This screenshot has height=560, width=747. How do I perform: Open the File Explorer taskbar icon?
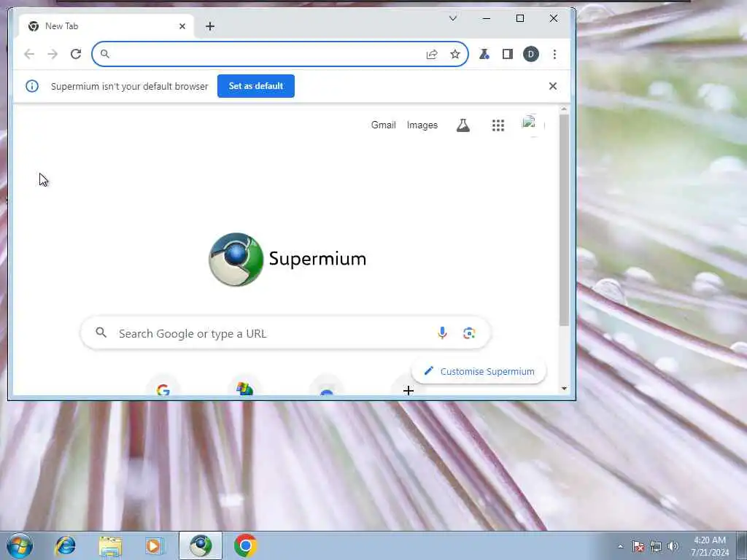(110, 545)
